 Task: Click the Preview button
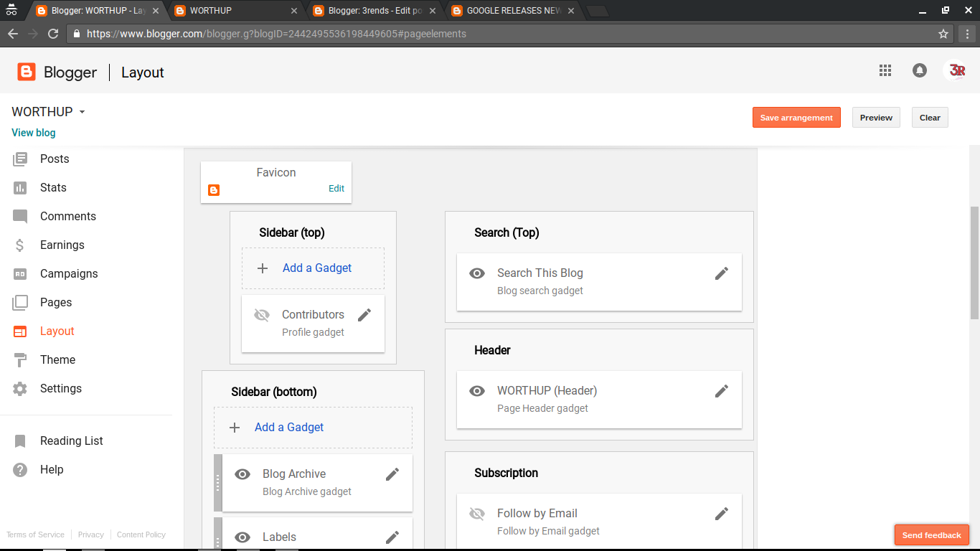(876, 118)
